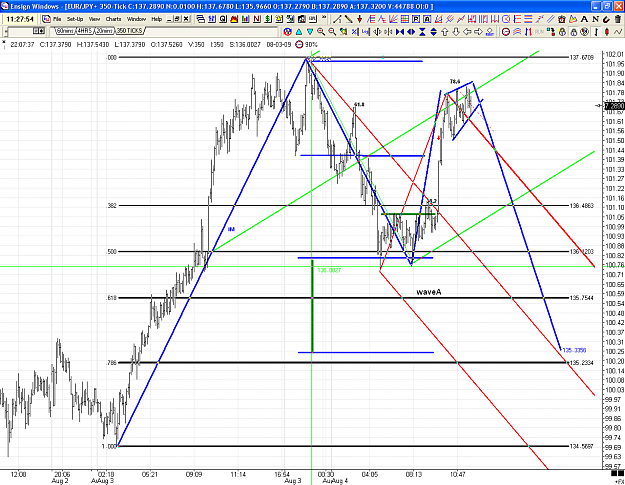This screenshot has width=625, height=485.
Task: Click the Q quotes icon
Action: pos(223,19)
